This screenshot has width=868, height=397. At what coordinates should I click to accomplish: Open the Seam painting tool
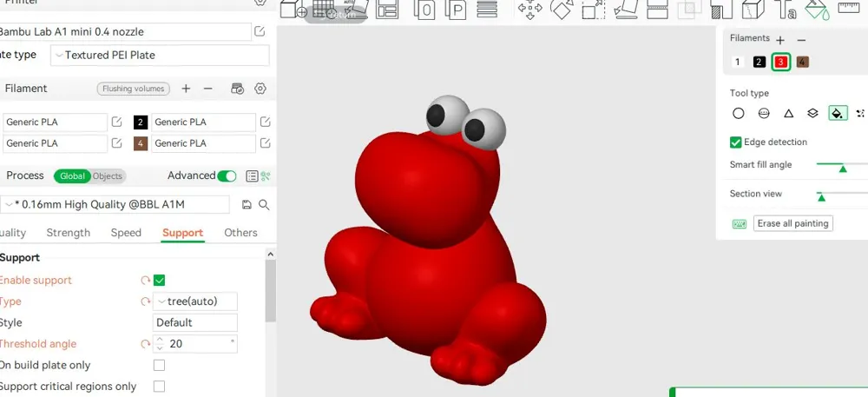coord(753,10)
